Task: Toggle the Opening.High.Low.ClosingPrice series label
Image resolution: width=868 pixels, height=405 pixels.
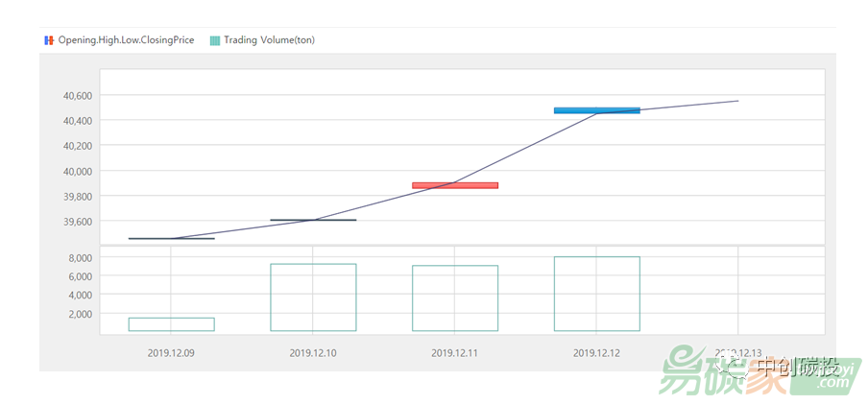Action: click(126, 40)
